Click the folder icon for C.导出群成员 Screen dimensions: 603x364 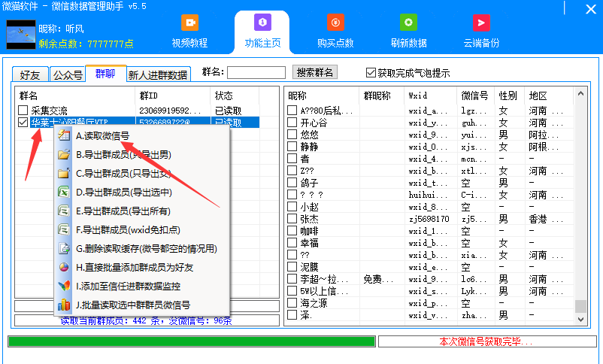pyautogui.click(x=64, y=173)
